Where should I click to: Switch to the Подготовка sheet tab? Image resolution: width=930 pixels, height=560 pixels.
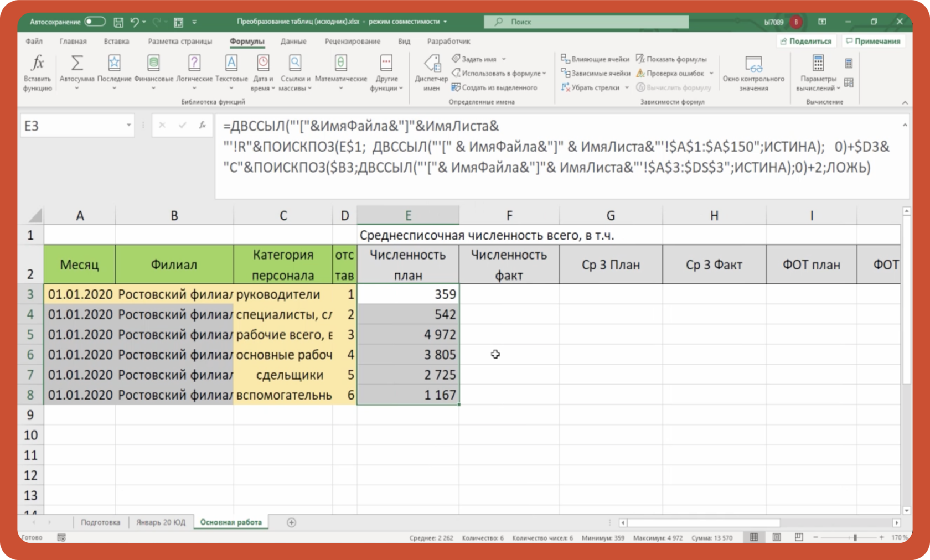(x=100, y=522)
